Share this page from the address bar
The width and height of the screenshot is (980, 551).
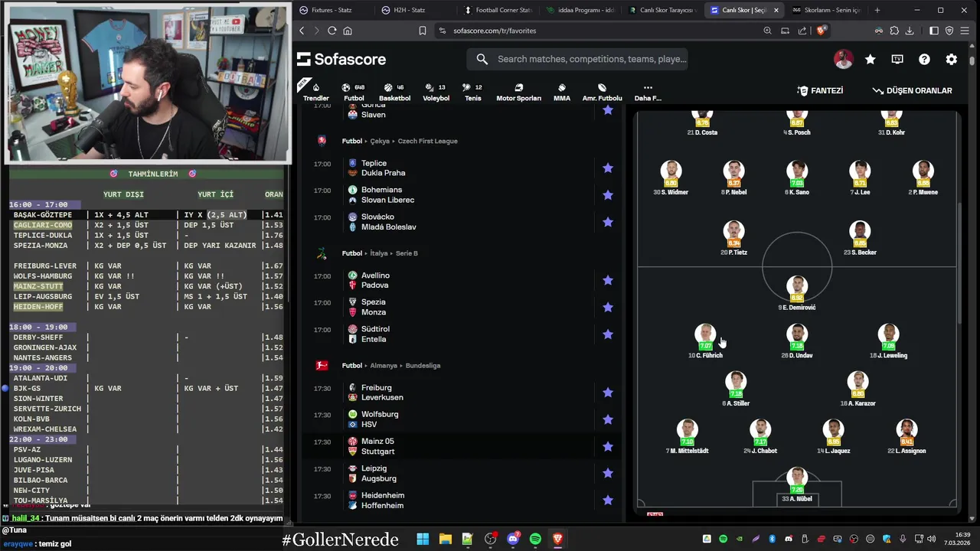click(802, 31)
